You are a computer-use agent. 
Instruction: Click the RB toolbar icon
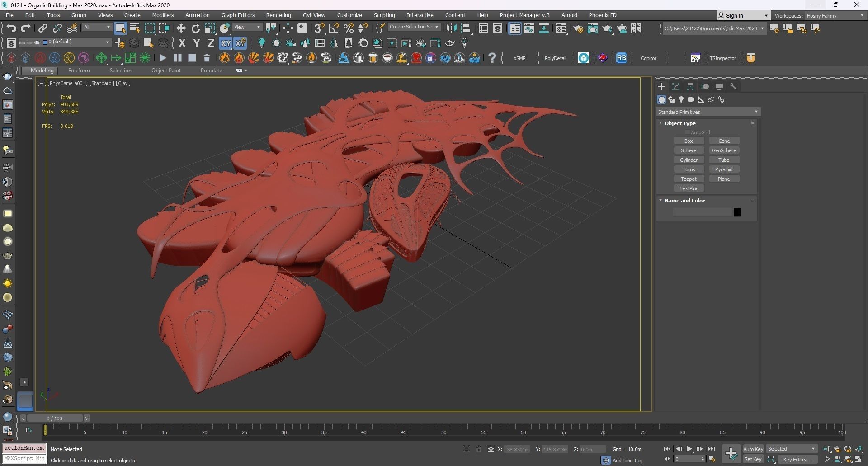(x=622, y=58)
